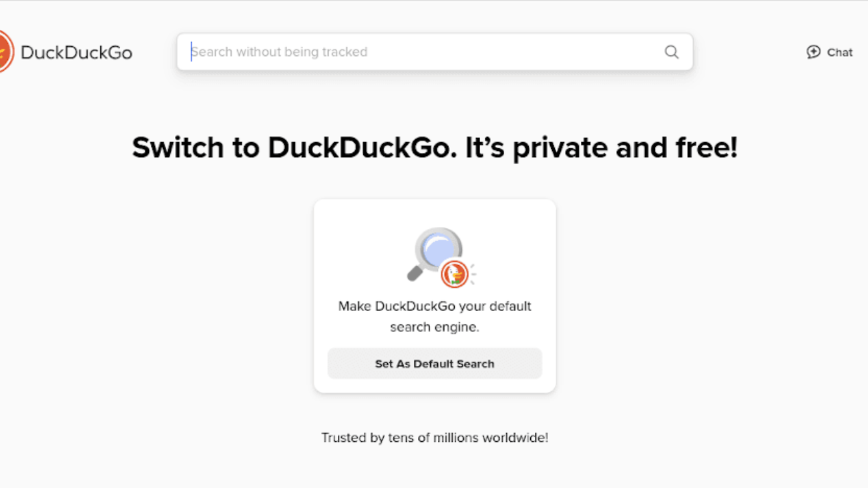Open the Chat feature
The height and width of the screenshot is (488, 868).
[829, 51]
